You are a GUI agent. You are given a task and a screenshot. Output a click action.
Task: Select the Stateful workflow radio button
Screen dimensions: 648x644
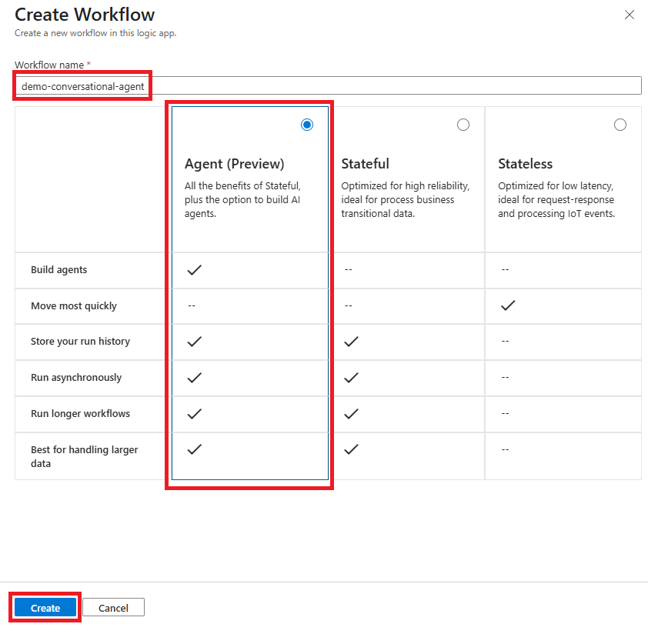pyautogui.click(x=463, y=125)
